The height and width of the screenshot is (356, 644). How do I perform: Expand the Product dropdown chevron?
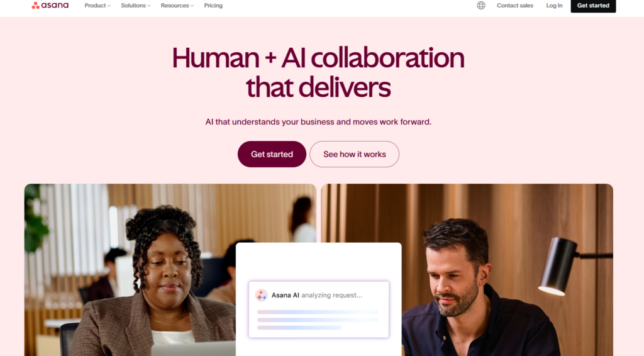coord(109,6)
